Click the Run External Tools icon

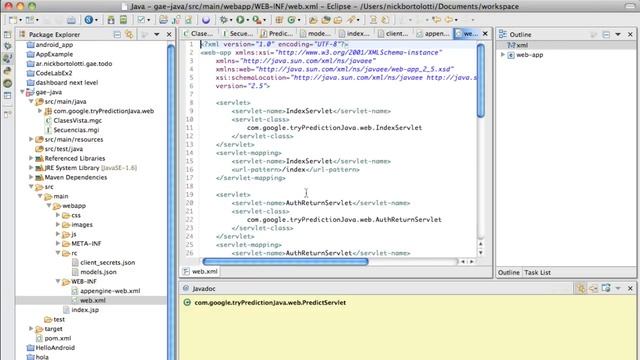point(257,20)
